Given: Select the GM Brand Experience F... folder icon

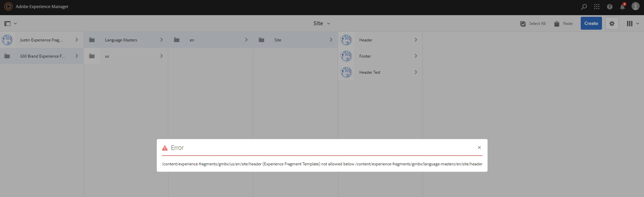Looking at the screenshot, I should tap(7, 56).
